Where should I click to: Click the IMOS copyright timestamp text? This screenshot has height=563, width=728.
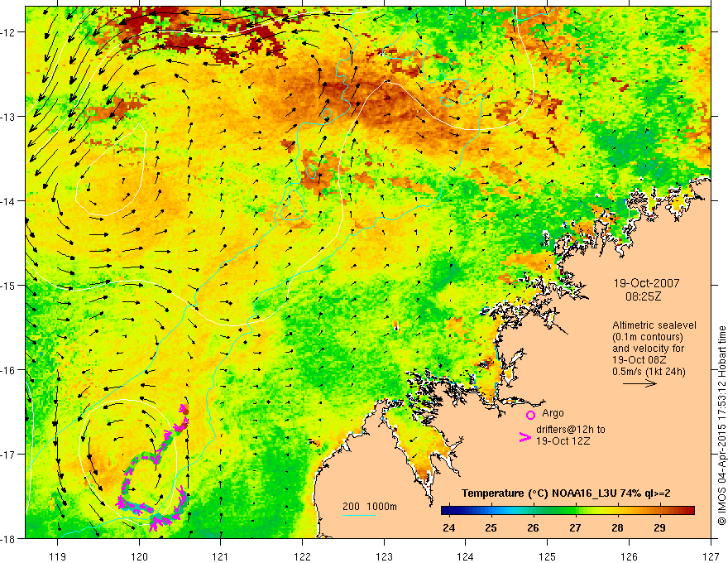[721, 426]
